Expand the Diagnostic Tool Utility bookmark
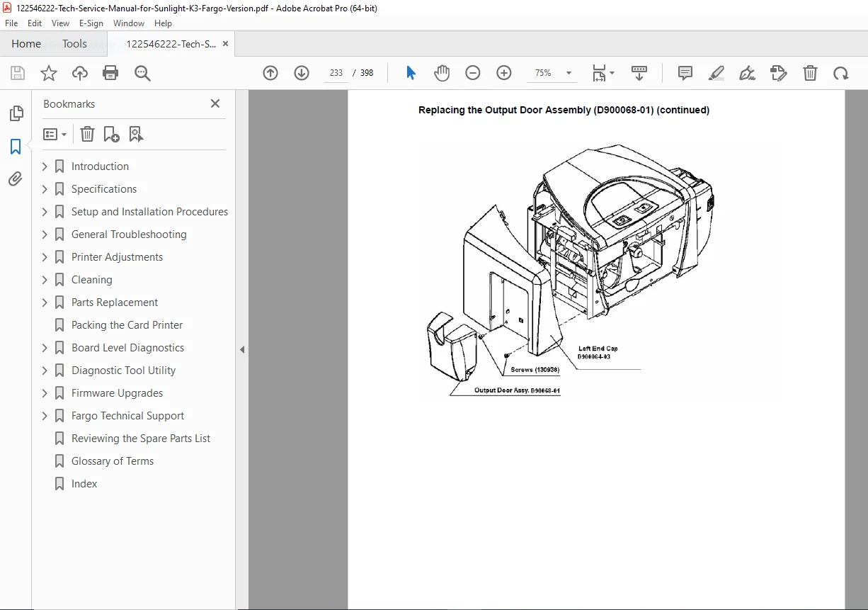 (x=45, y=371)
